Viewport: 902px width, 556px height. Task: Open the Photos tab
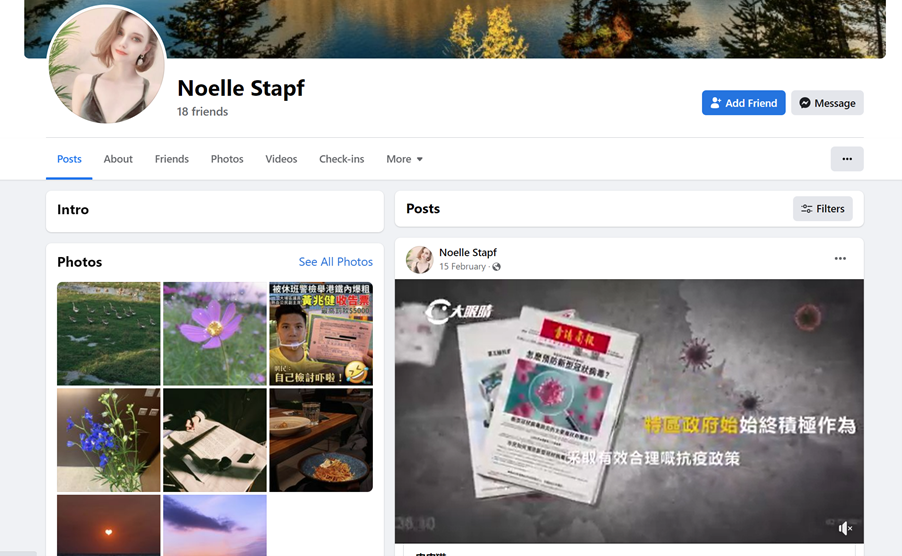point(227,159)
